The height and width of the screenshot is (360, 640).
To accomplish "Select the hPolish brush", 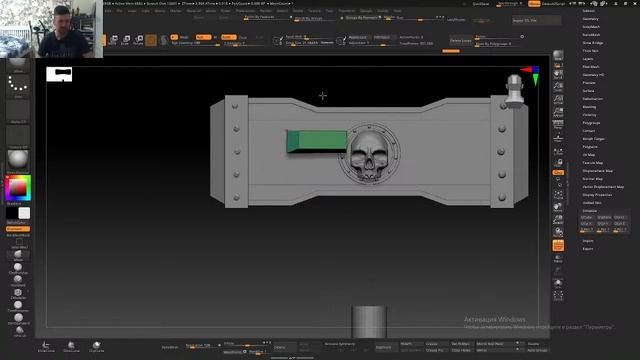I will coord(19,332).
